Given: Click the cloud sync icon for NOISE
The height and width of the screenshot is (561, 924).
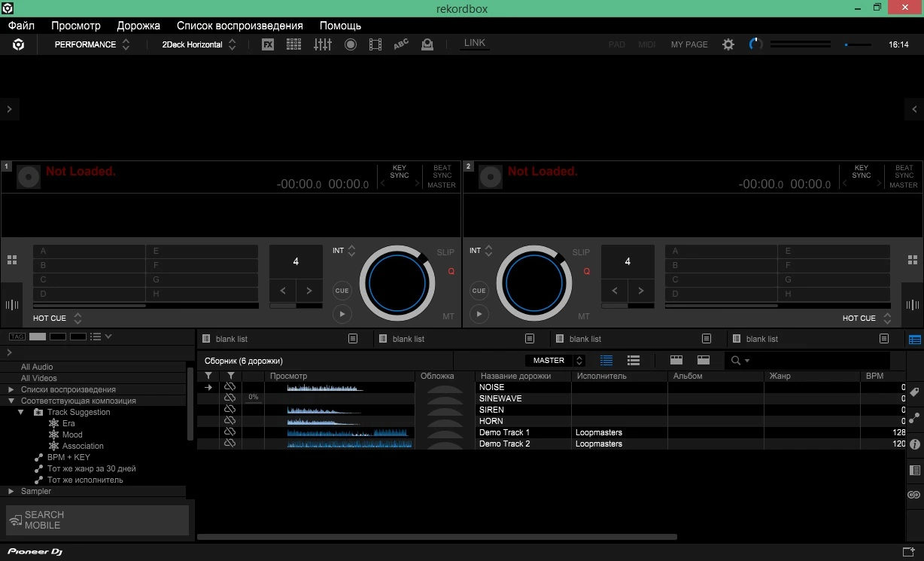Looking at the screenshot, I should [x=230, y=387].
